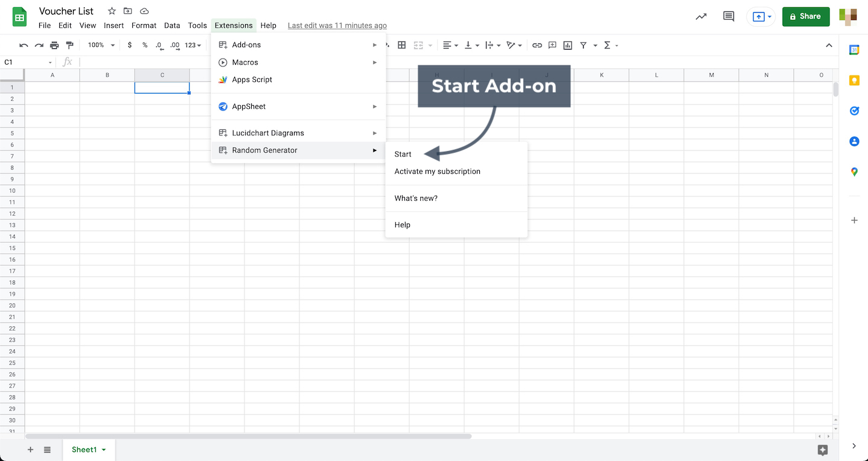Open the account profile avatar
This screenshot has height=461, width=868.
pos(848,17)
